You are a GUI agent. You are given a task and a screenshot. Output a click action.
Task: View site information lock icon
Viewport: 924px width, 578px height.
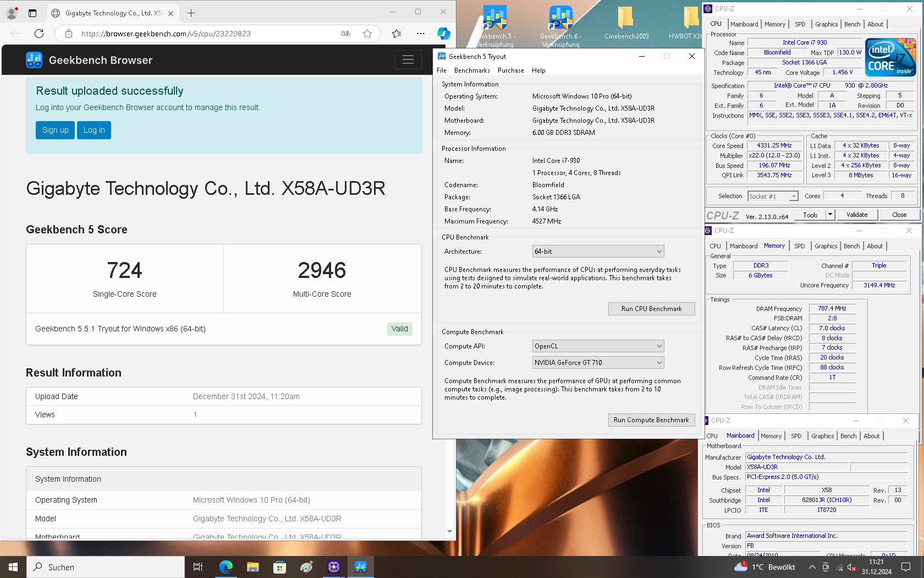coord(69,34)
